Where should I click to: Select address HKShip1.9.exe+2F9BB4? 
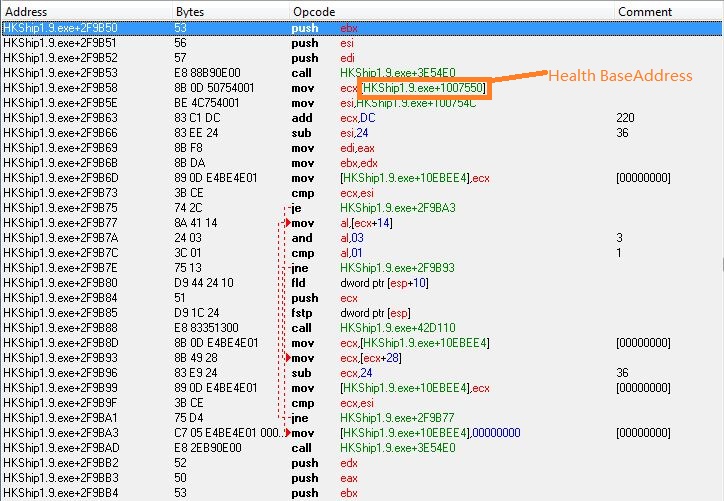click(x=60, y=493)
